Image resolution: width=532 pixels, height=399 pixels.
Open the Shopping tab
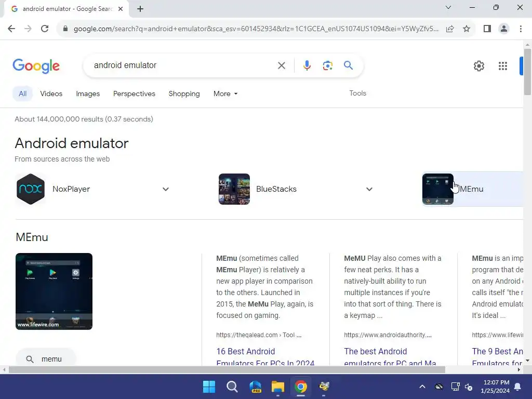(x=184, y=94)
